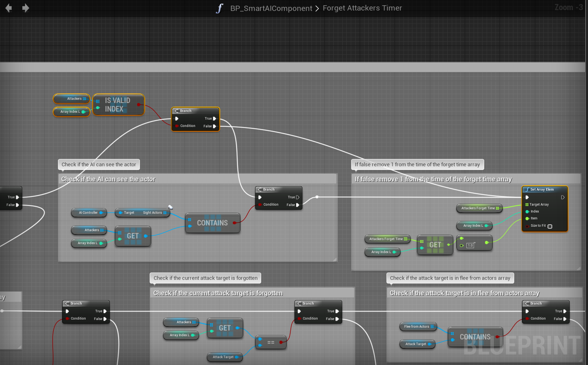Click the 'Check if the current attack target is forgotten' comment bubble

205,278
